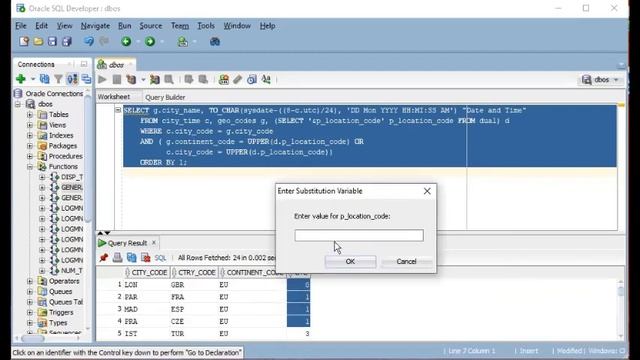Click the Save All icon
Image resolution: width=640 pixels, height=360 pixels.
click(x=67, y=41)
